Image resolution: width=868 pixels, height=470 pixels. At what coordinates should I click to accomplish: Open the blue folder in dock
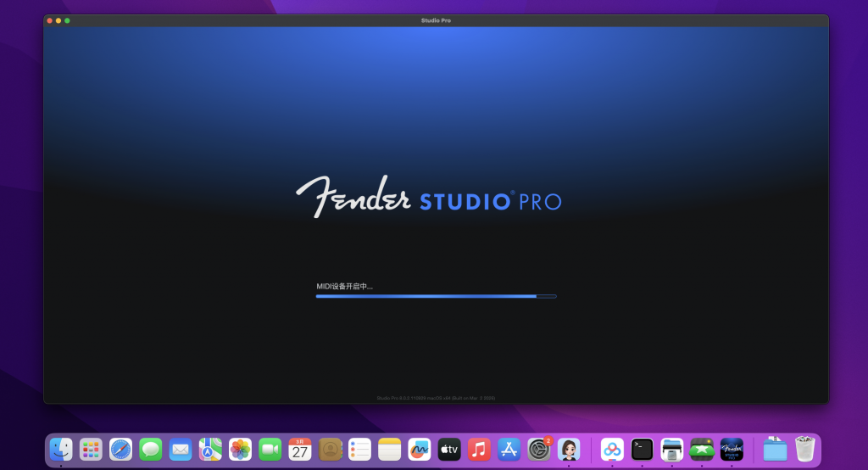click(775, 449)
